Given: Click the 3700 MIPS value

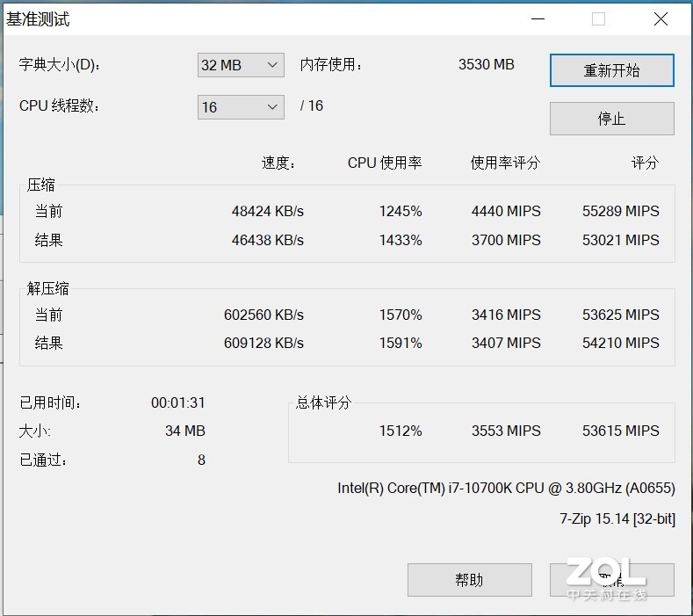Looking at the screenshot, I should (506, 240).
